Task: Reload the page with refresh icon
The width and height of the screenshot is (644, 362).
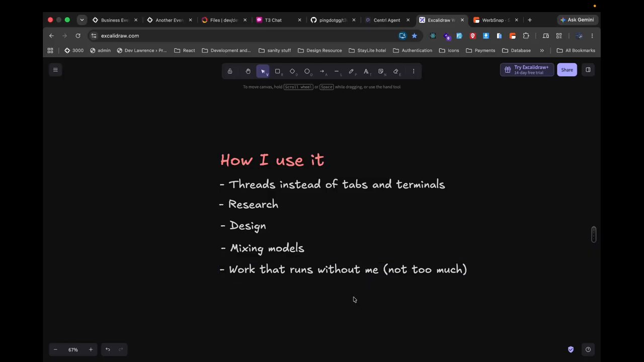Action: pyautogui.click(x=78, y=36)
